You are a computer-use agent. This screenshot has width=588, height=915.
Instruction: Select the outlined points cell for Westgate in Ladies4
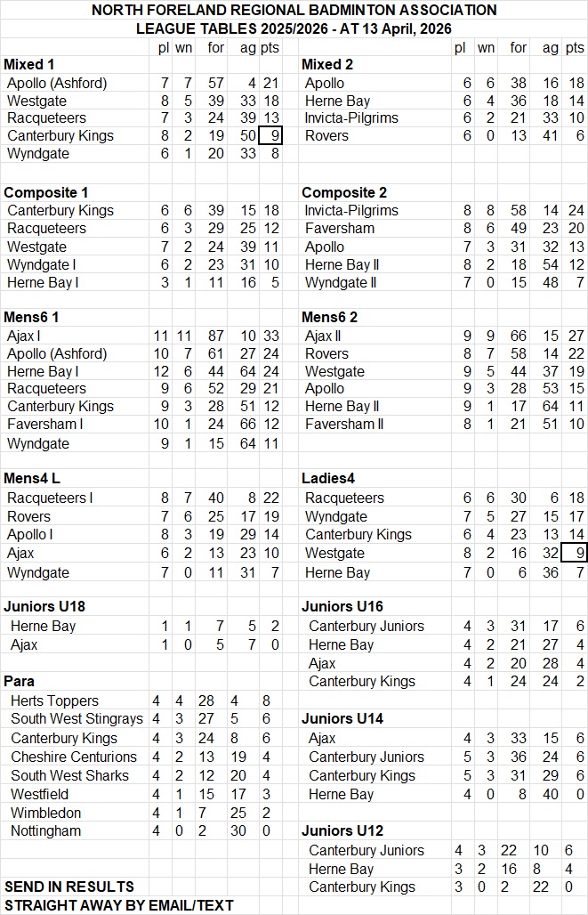click(x=576, y=554)
